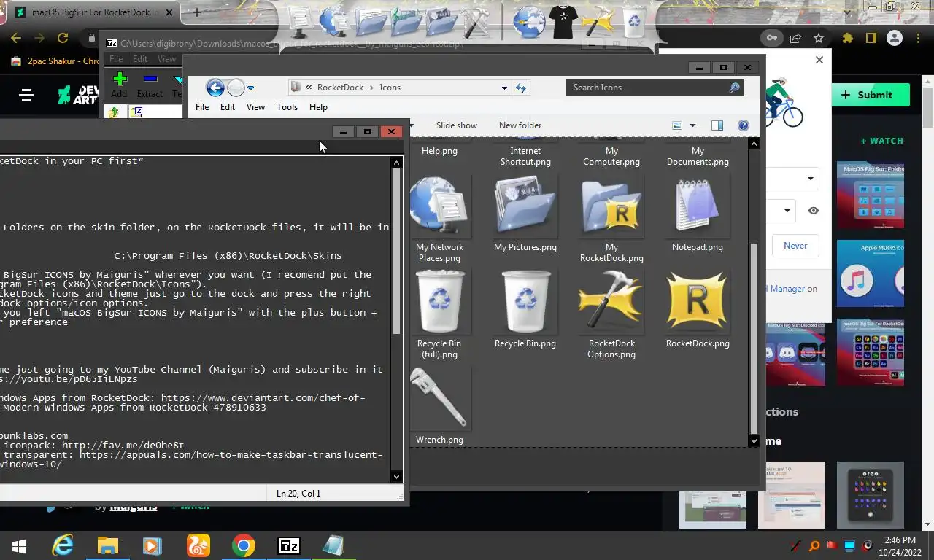Screen dimensions: 934x560
Task: Click the Add button in 7-Zip
Action: [x=120, y=85]
